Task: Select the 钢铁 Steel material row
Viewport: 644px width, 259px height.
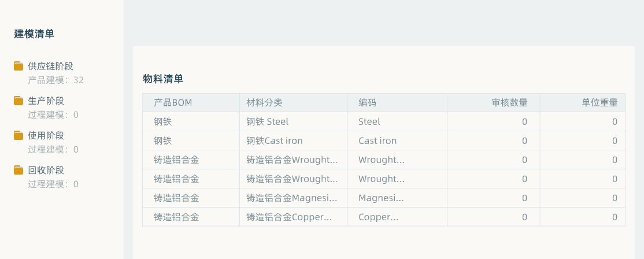Action: (x=384, y=121)
